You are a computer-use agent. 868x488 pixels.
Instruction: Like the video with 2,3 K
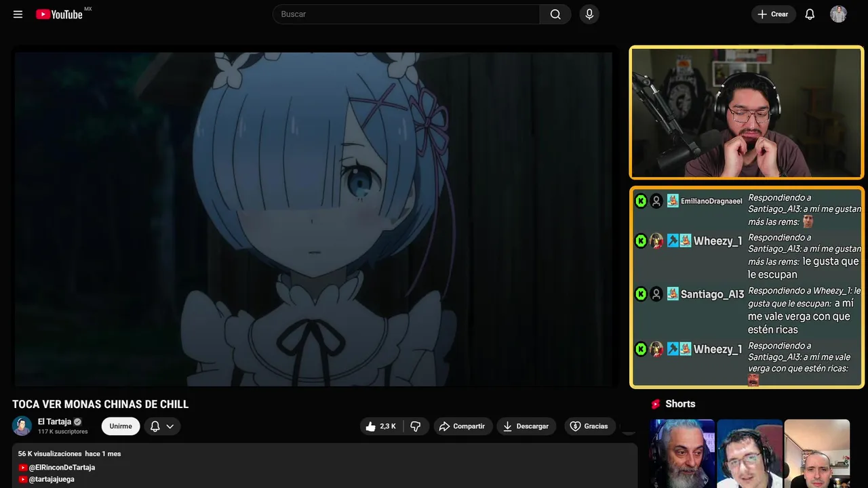click(x=380, y=426)
